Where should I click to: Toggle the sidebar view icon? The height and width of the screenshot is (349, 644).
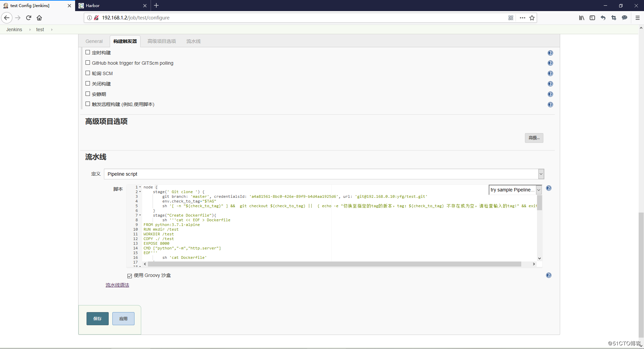pyautogui.click(x=592, y=18)
